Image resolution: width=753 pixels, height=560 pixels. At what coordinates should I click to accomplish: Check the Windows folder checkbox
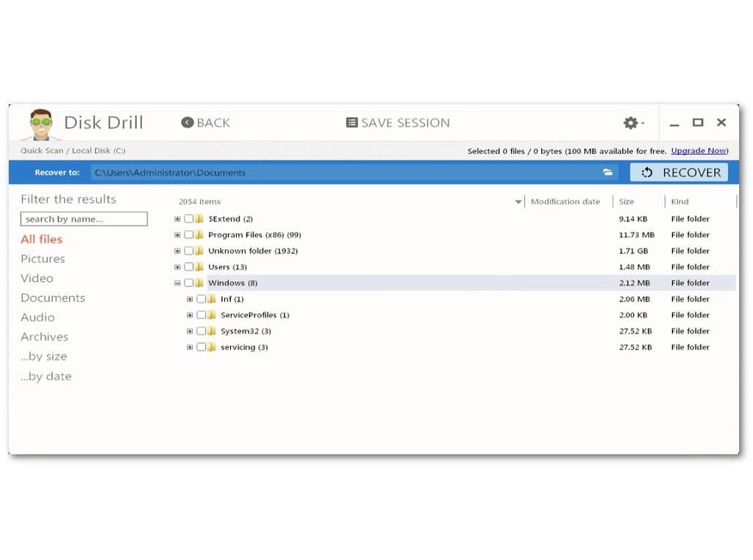click(189, 283)
